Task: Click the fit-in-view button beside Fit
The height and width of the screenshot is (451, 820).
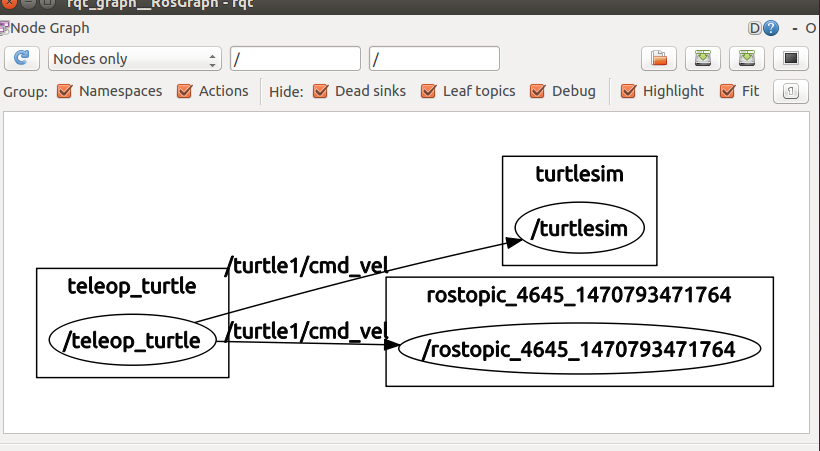Action: pyautogui.click(x=791, y=91)
